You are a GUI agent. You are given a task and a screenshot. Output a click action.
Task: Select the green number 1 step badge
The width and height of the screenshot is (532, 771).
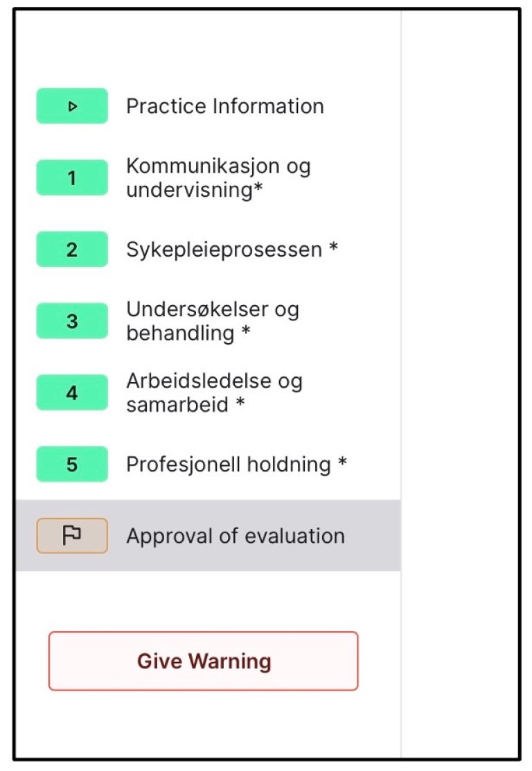click(x=72, y=178)
